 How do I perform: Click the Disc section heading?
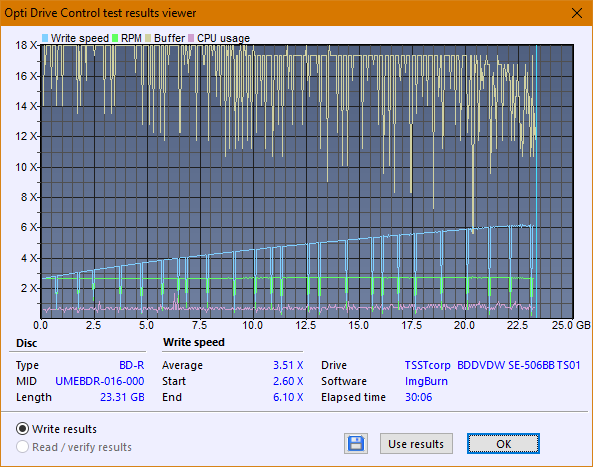click(x=26, y=343)
